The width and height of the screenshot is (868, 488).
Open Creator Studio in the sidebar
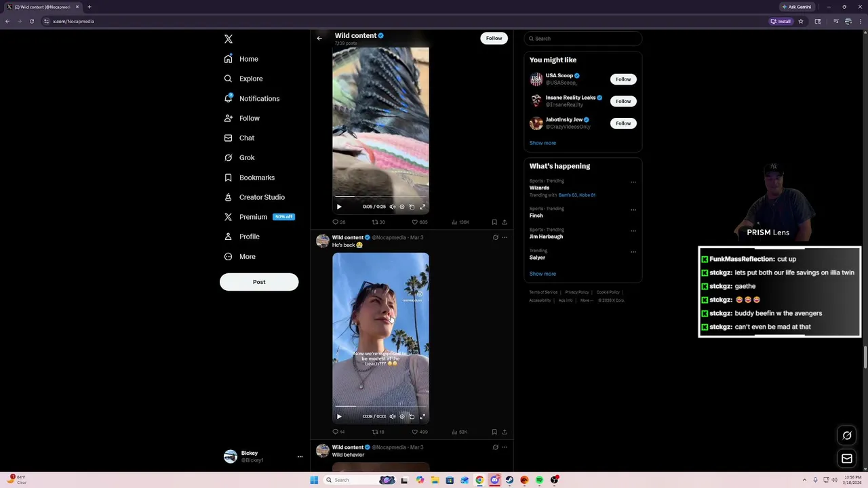pyautogui.click(x=254, y=197)
